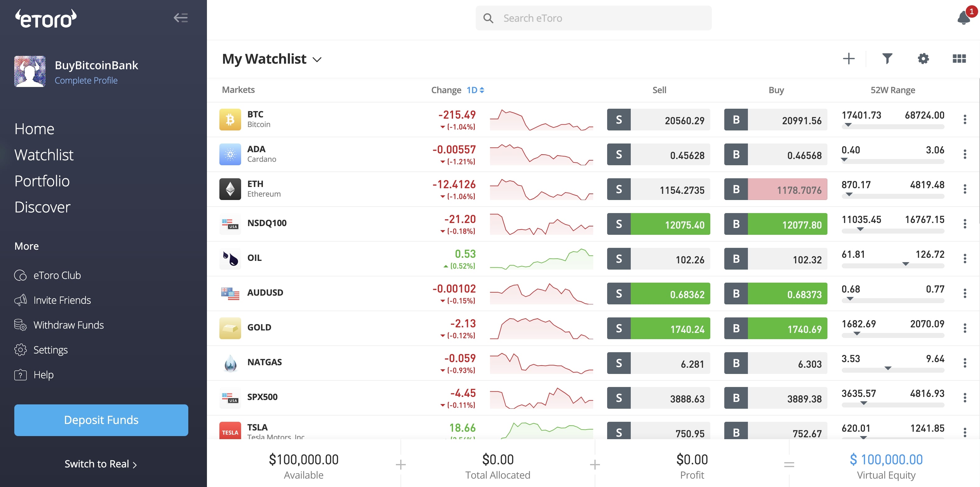
Task: Open the watchlist filter funnel
Action: coord(887,59)
